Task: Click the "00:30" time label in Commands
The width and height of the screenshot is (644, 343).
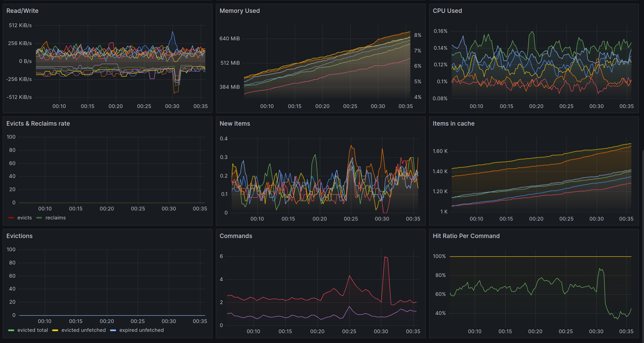Action: (381, 331)
